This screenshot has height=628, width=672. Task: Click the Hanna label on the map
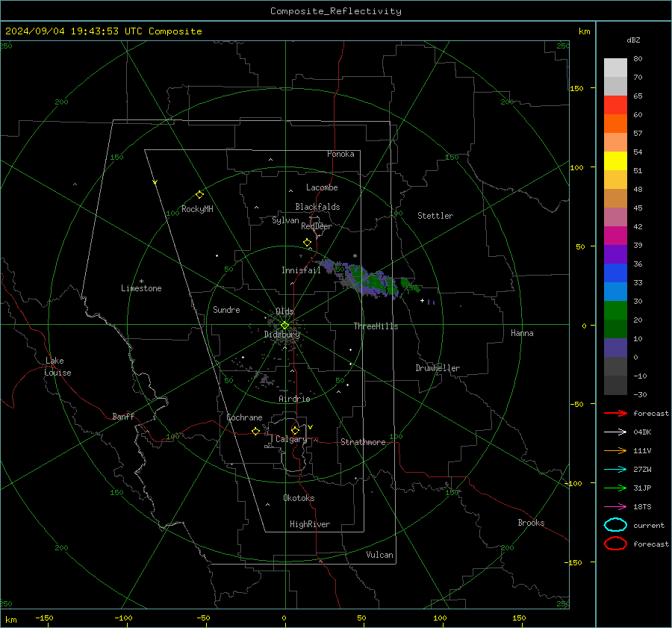point(522,333)
